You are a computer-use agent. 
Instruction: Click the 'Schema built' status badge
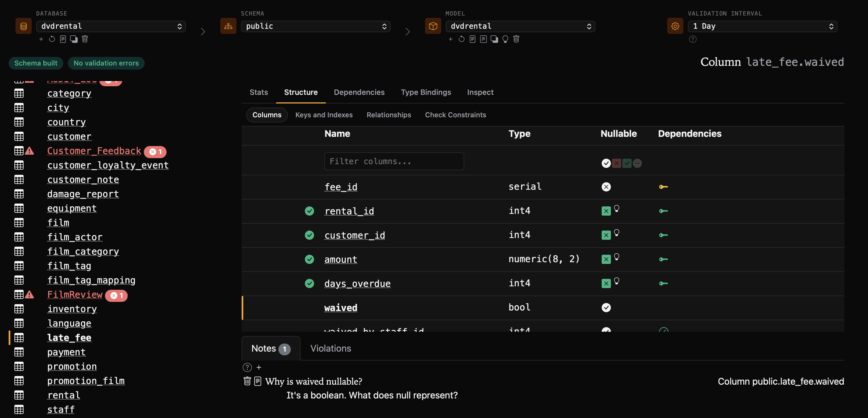tap(36, 63)
